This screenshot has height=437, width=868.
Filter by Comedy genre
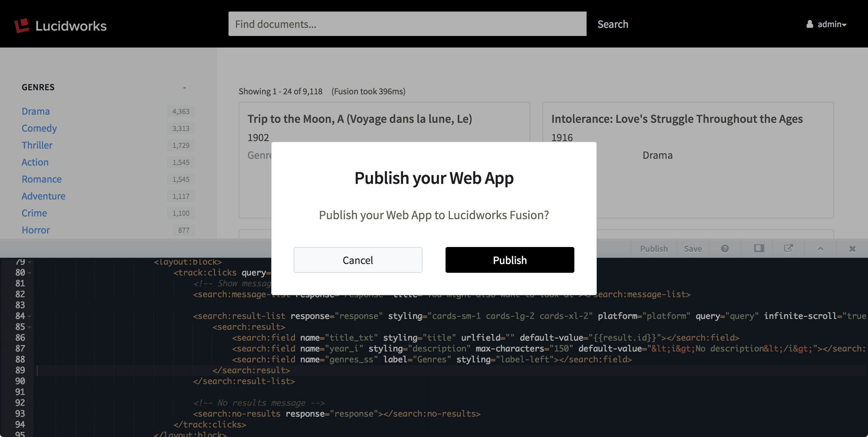click(x=39, y=128)
